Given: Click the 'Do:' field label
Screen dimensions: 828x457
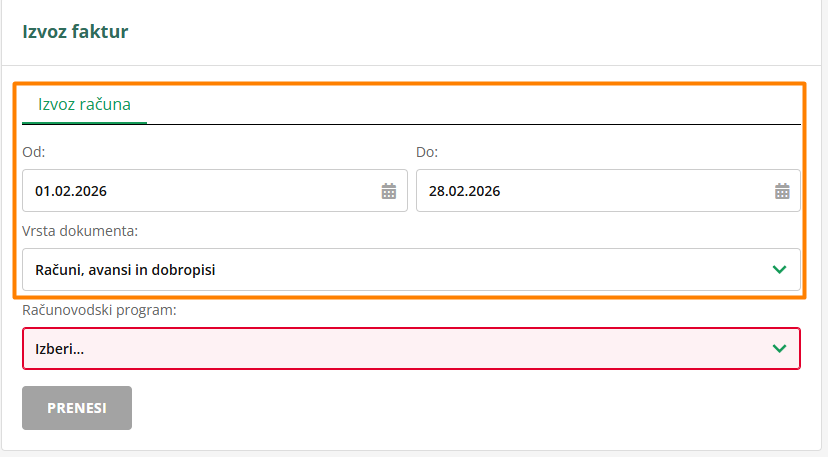Looking at the screenshot, I should coord(427,152).
